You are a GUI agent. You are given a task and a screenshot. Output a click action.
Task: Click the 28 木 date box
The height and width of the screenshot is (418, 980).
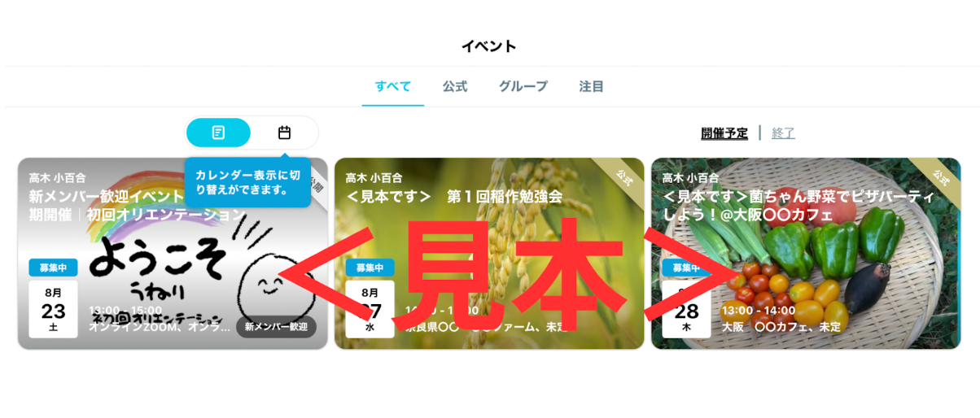coord(686,309)
